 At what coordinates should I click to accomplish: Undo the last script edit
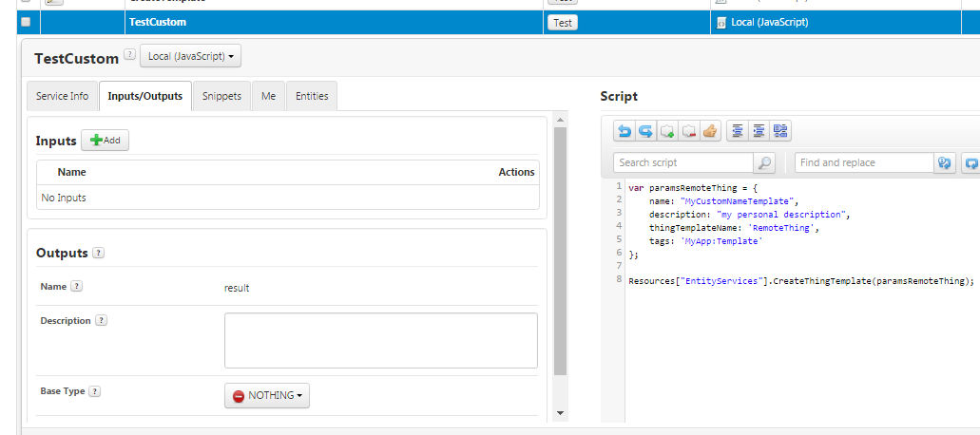coord(624,131)
